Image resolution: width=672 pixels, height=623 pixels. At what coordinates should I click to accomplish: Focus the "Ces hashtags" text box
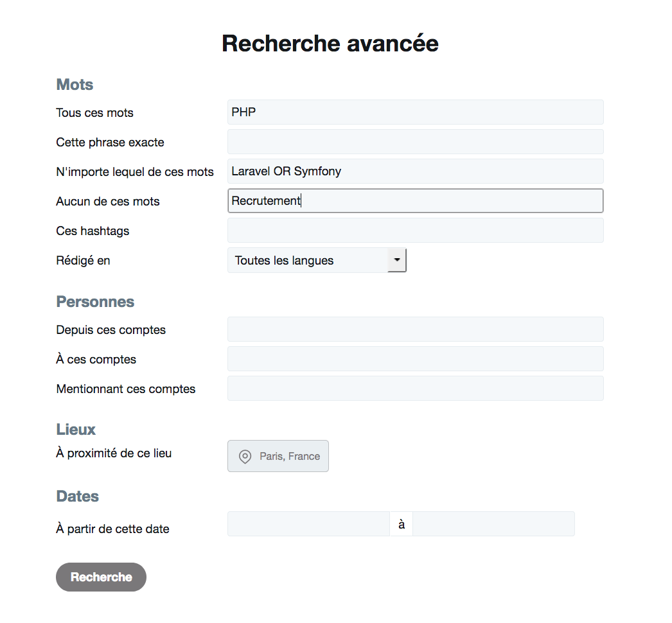[415, 231]
